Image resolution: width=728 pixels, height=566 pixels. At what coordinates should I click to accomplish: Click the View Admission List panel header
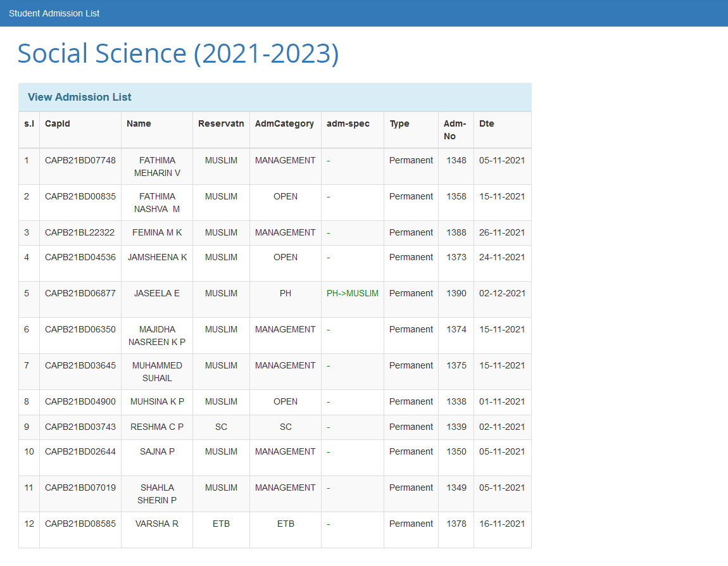pos(80,97)
